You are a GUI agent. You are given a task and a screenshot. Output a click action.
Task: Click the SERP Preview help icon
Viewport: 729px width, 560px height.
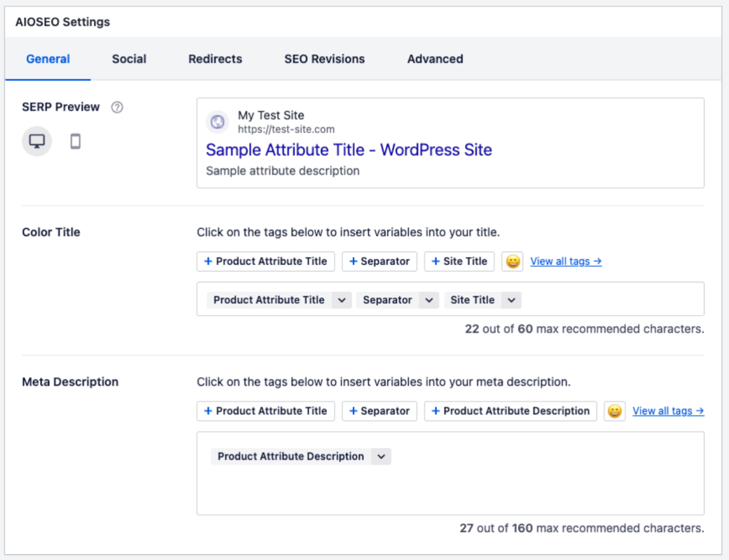(117, 107)
